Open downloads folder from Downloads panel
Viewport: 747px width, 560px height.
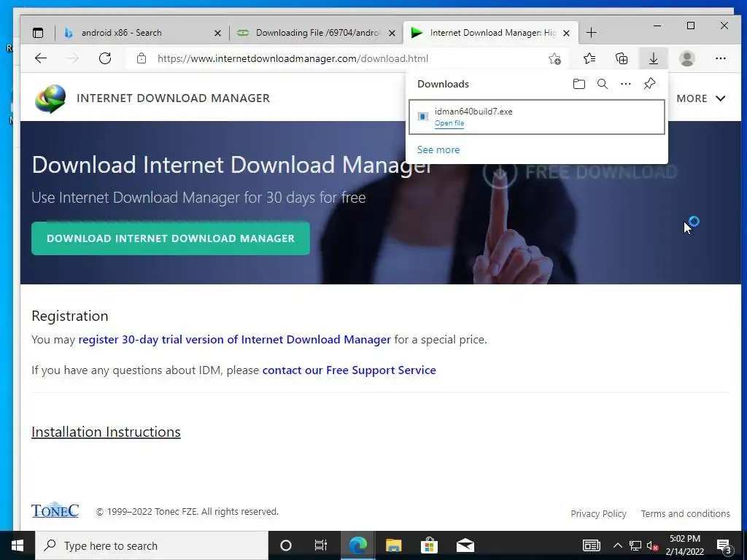click(578, 84)
